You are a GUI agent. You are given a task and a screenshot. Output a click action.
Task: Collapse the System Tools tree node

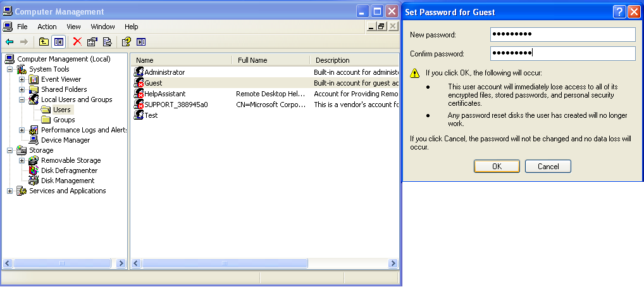(10, 69)
